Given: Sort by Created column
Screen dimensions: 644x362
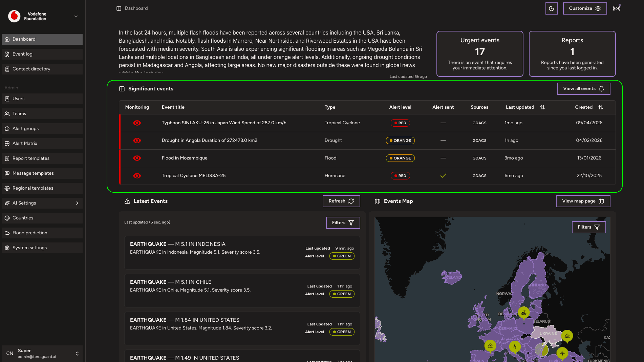Looking at the screenshot, I should pyautogui.click(x=601, y=107).
